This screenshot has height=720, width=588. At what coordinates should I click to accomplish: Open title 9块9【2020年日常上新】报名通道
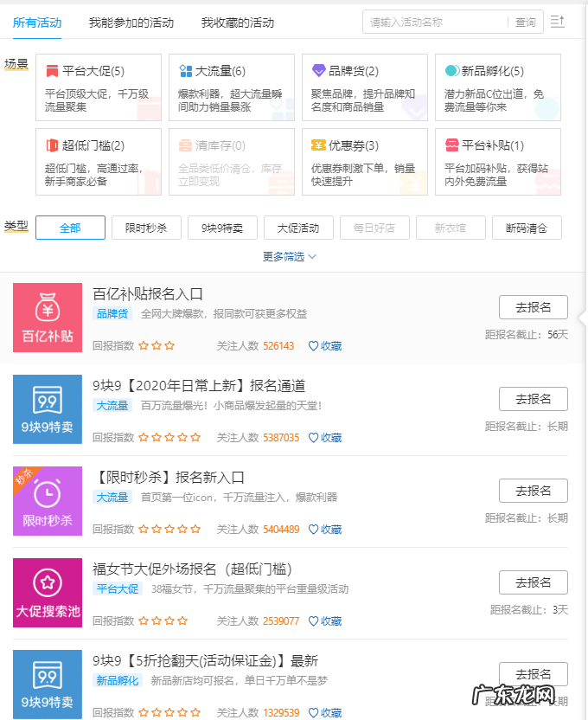[199, 386]
